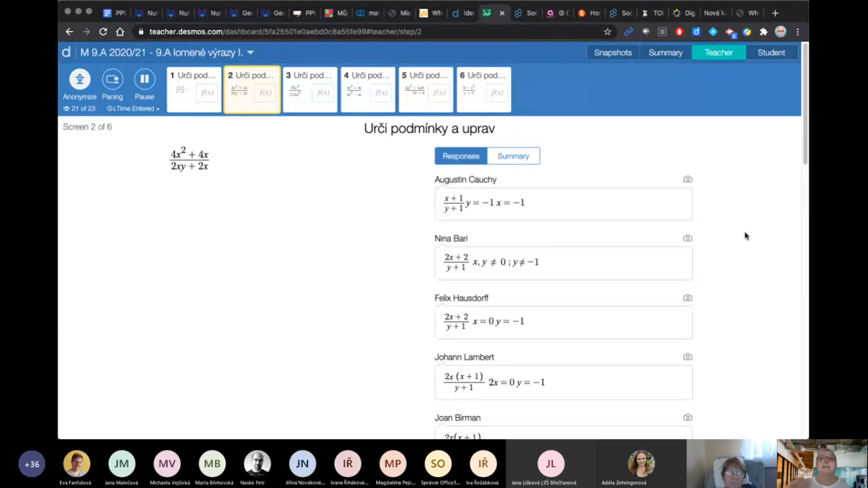Toggle Anonymize student names

click(79, 80)
